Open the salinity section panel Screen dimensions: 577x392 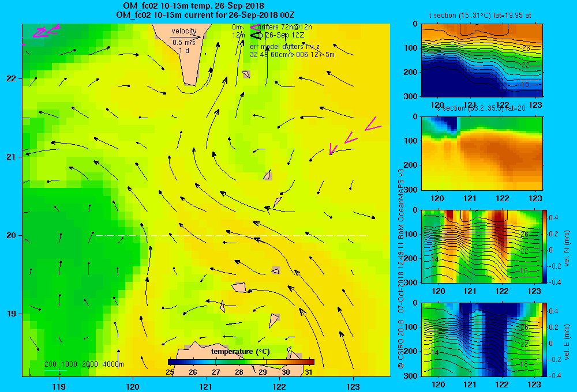pos(482,153)
